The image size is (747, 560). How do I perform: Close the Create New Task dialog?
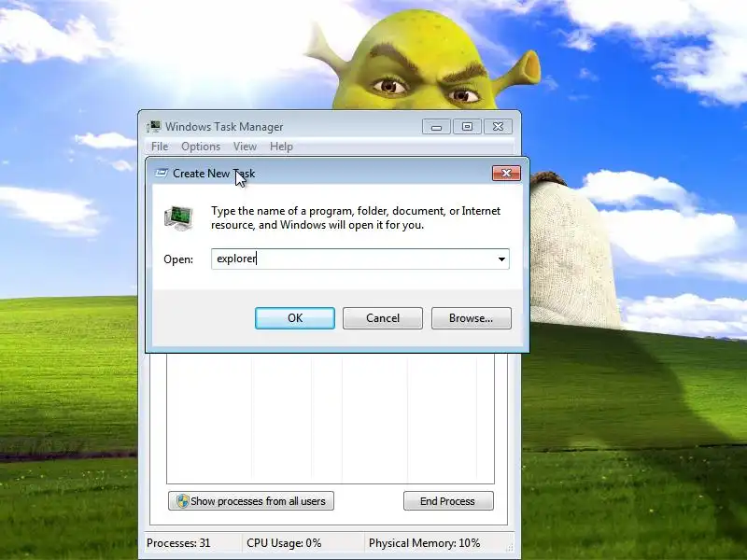(506, 174)
